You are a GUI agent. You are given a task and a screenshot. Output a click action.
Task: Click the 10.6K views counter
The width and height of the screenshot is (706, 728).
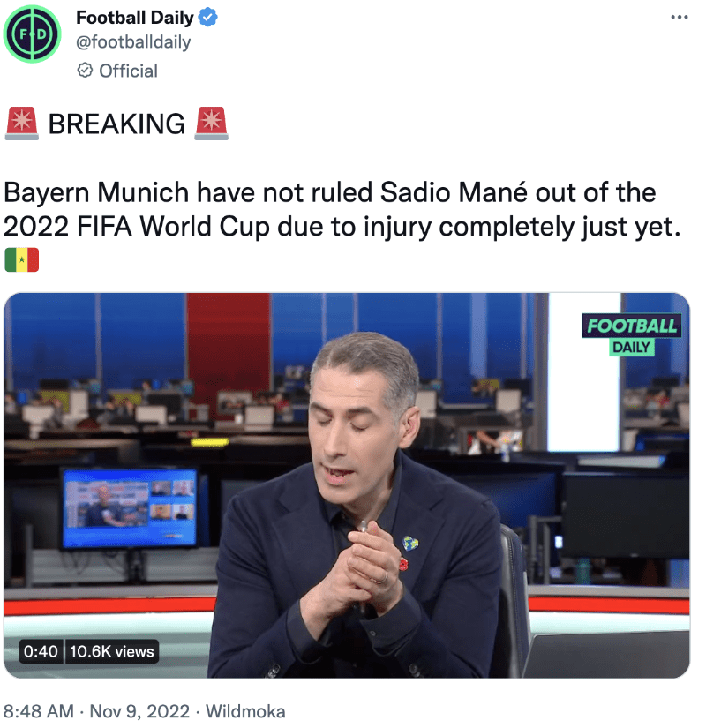pyautogui.click(x=112, y=651)
